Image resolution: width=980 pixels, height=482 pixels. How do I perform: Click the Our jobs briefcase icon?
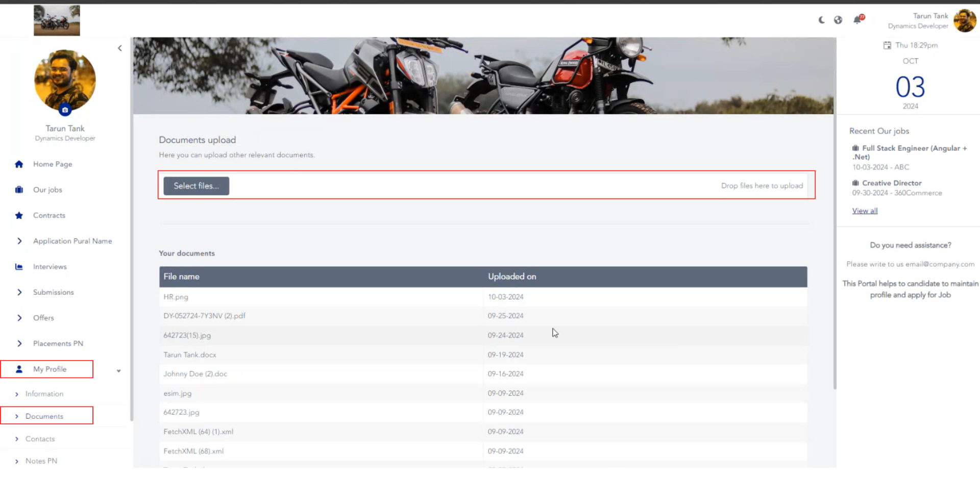tap(19, 190)
